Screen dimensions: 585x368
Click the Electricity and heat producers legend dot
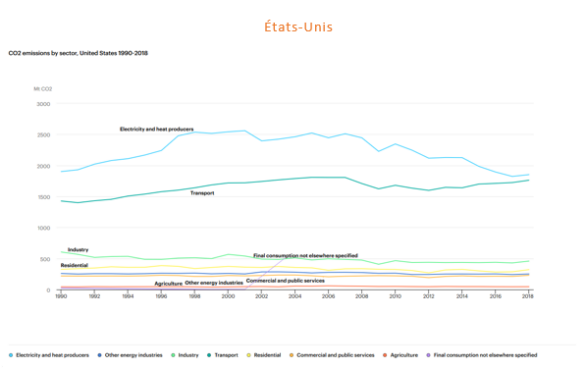11,355
